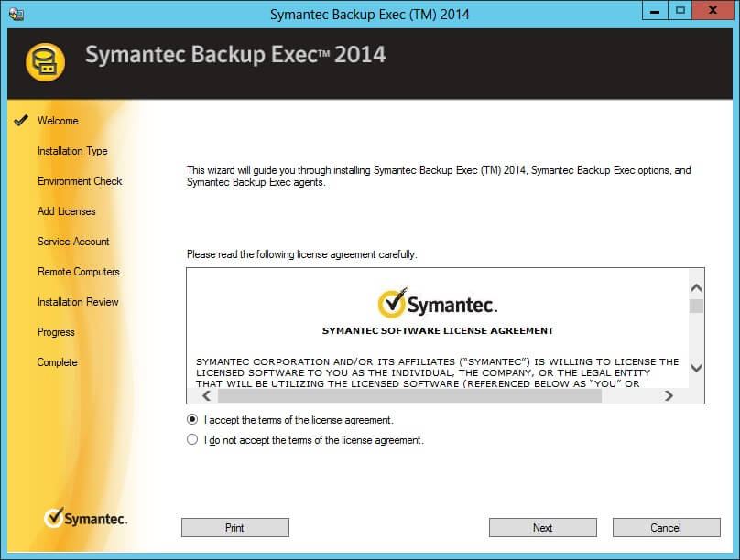Close the installer window
This screenshot has width=740, height=560.
[713, 10]
